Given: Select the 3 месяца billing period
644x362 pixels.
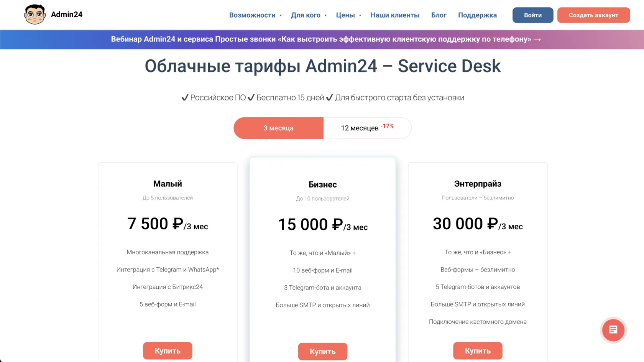Looking at the screenshot, I should tap(279, 128).
